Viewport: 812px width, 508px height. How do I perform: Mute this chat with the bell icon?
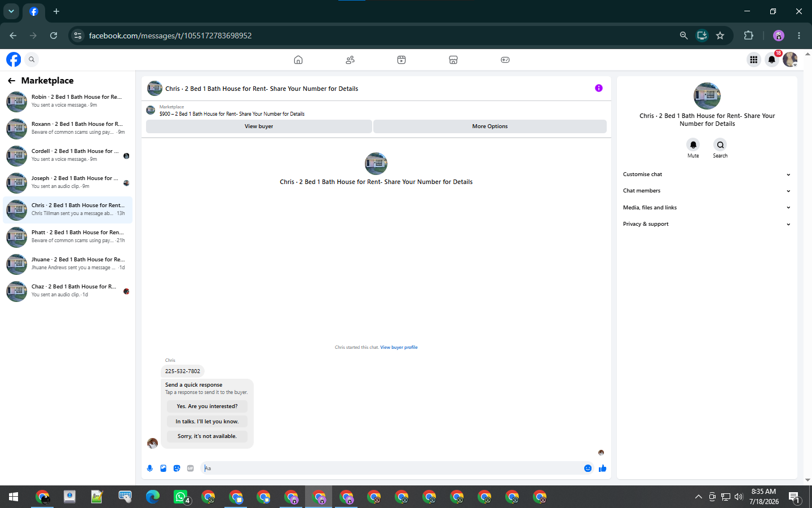(x=693, y=145)
